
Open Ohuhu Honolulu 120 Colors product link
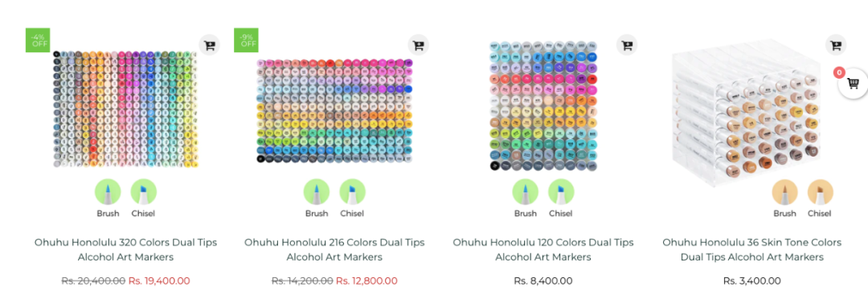543,249
